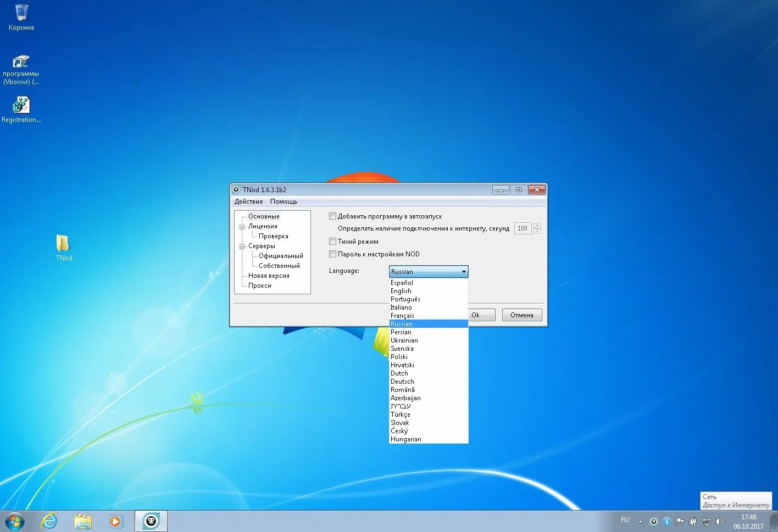The width and height of the screenshot is (778, 532).
Task: Click the TNod tray icon
Action: [653, 522]
